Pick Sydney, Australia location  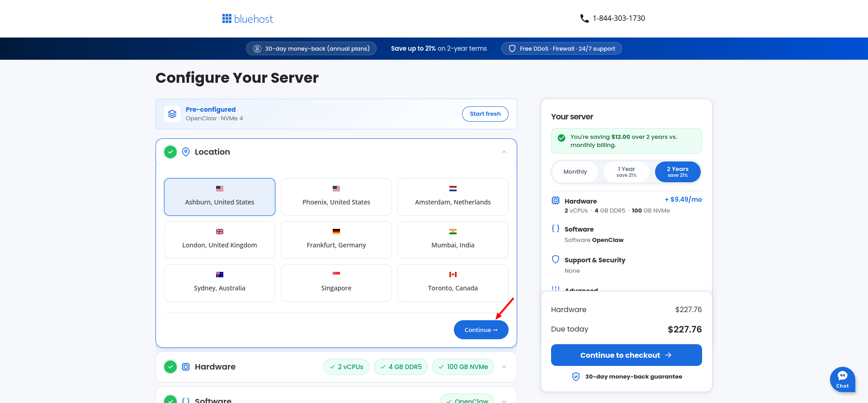click(220, 283)
